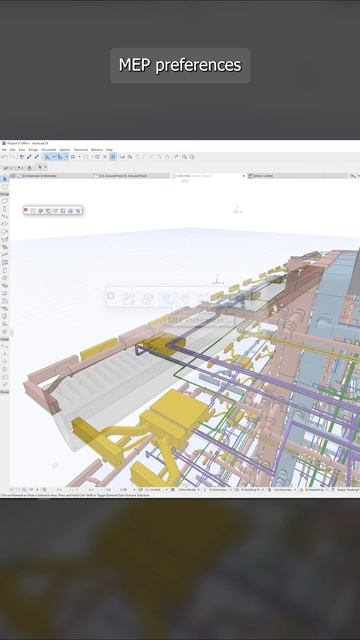Open the View menu
Viewport: 360px width, 640px height.
[x=22, y=150]
